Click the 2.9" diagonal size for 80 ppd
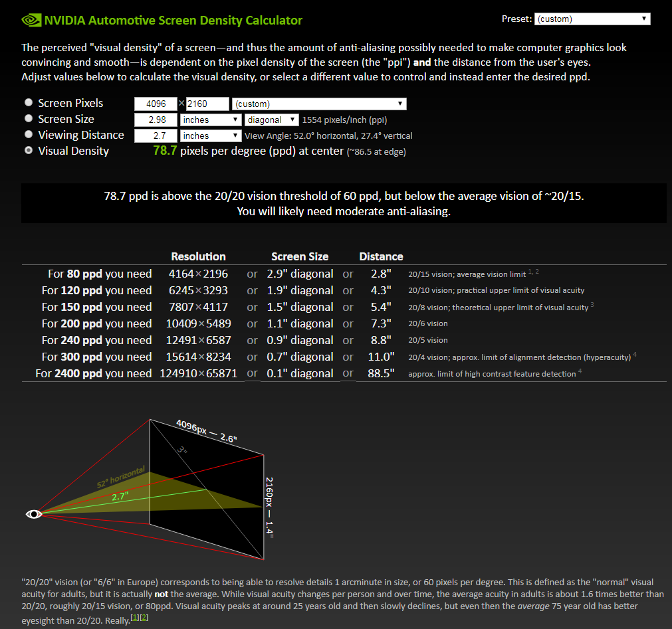Screen dimensions: 672x629 [300, 274]
